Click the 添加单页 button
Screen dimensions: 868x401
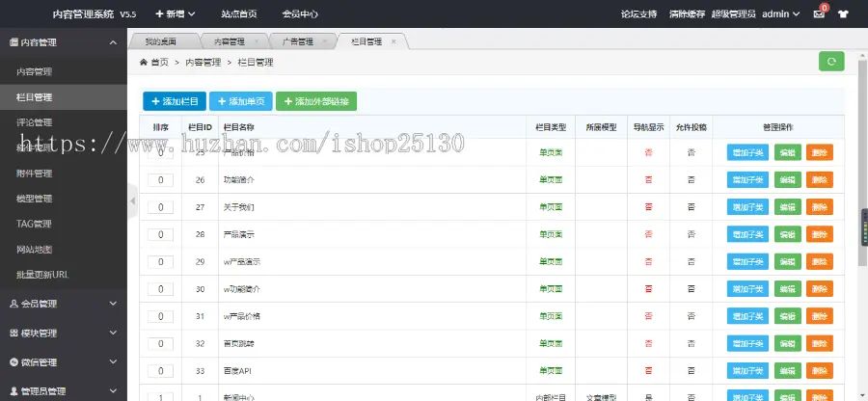241,101
